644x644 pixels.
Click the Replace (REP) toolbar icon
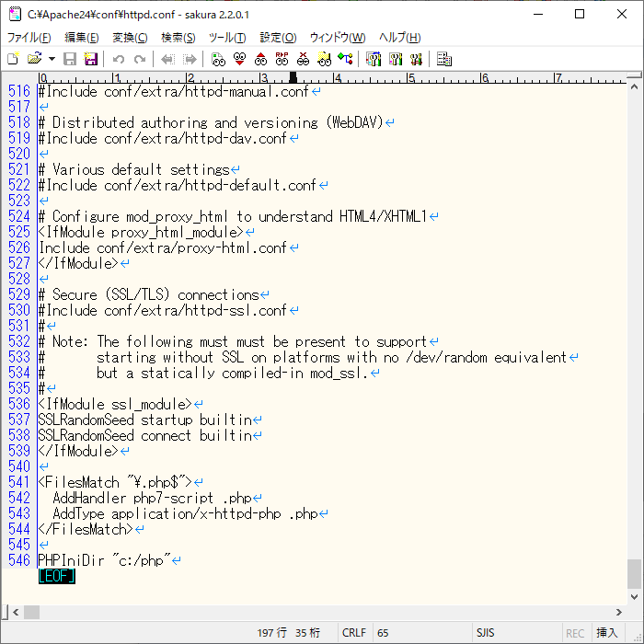click(x=282, y=59)
